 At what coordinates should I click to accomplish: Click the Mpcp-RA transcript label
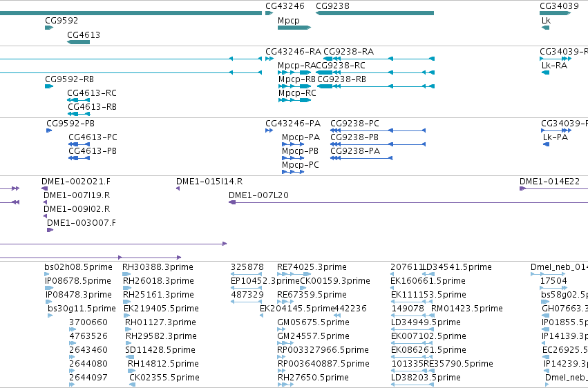tap(296, 66)
